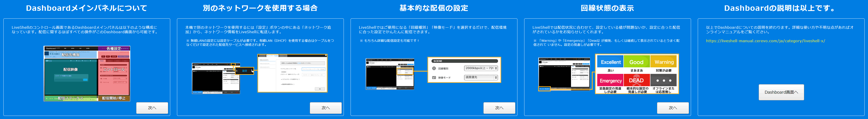Viewport: 868px width, 119px height.
Task: Click 次へ in the Dashboardメインパネルについて panel
Action: click(x=152, y=108)
